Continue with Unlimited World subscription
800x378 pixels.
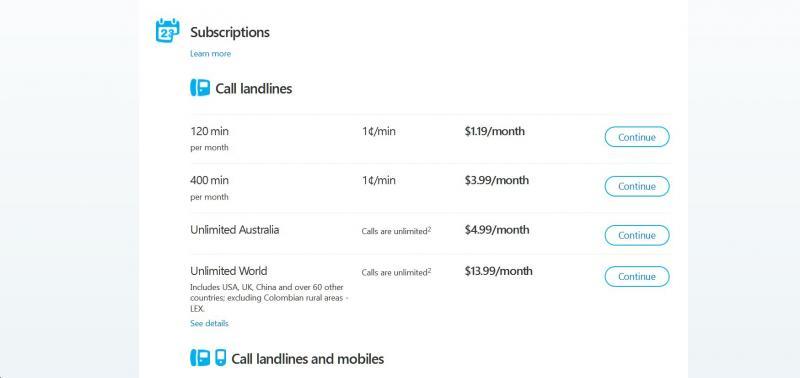(637, 276)
